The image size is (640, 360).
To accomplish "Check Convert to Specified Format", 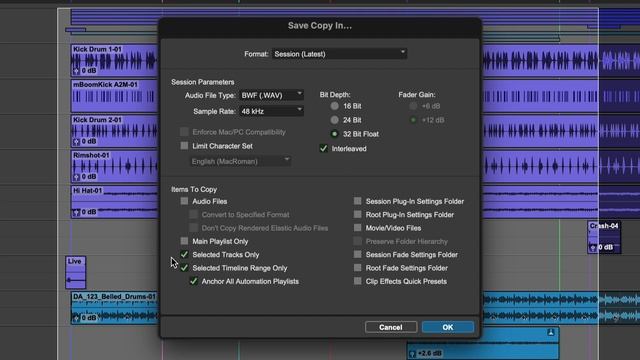I will click(x=193, y=214).
